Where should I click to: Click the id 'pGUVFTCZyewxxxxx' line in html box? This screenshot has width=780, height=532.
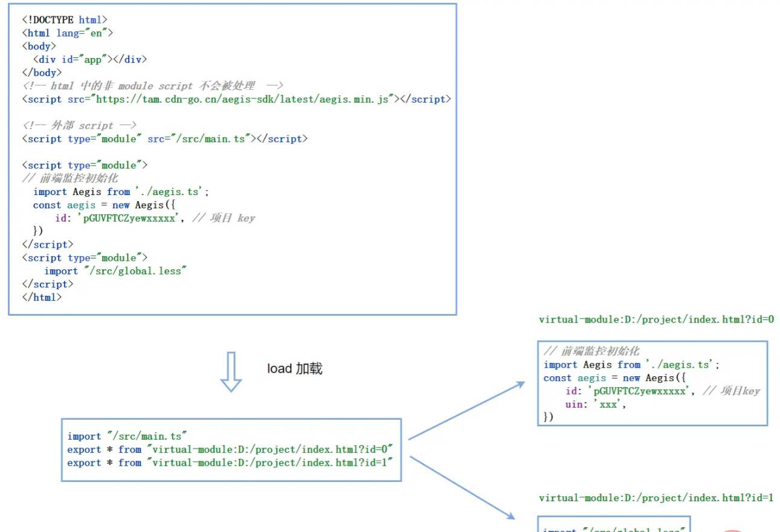155,218
